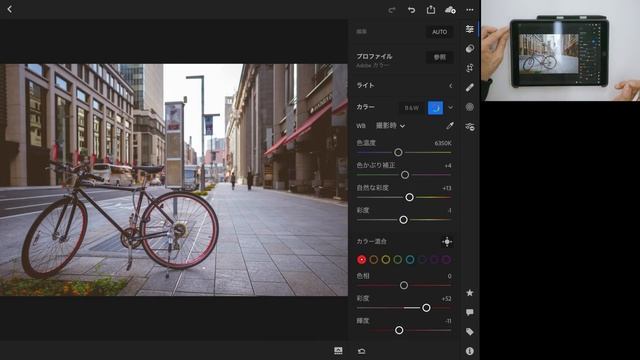
Task: Click the プロファイル label
Action: (374, 56)
